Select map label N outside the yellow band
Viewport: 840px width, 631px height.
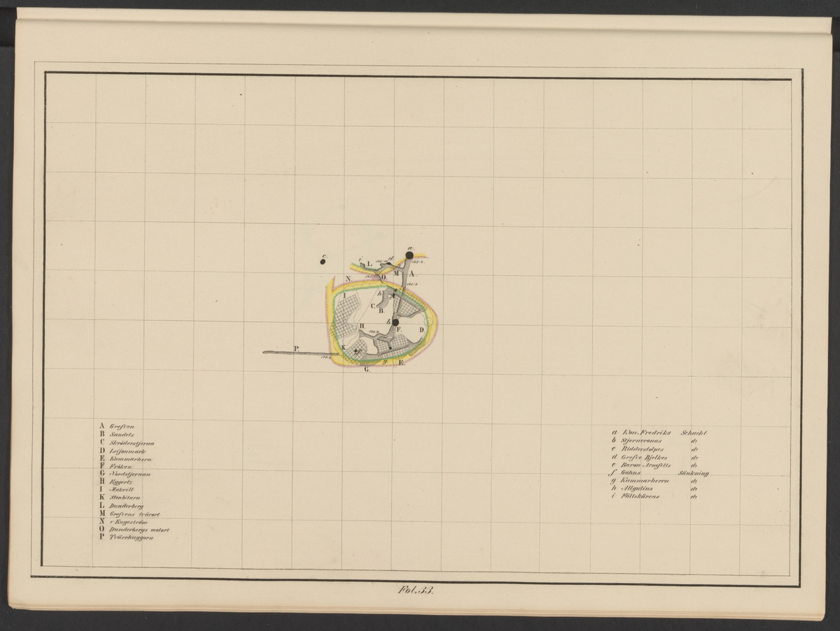point(348,278)
